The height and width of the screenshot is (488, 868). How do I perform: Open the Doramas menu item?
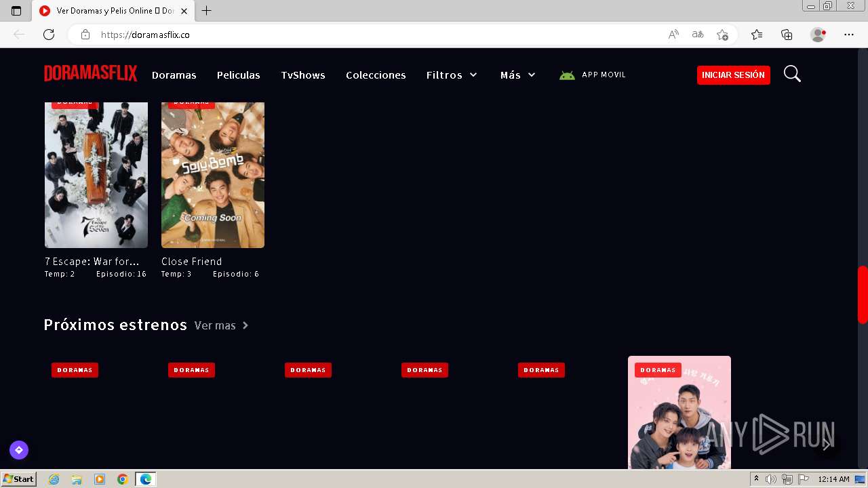coord(174,75)
